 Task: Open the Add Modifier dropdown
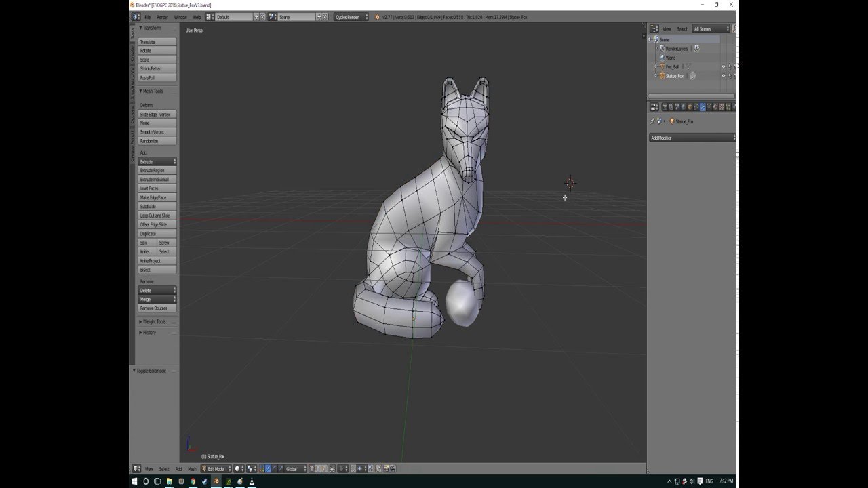[692, 138]
